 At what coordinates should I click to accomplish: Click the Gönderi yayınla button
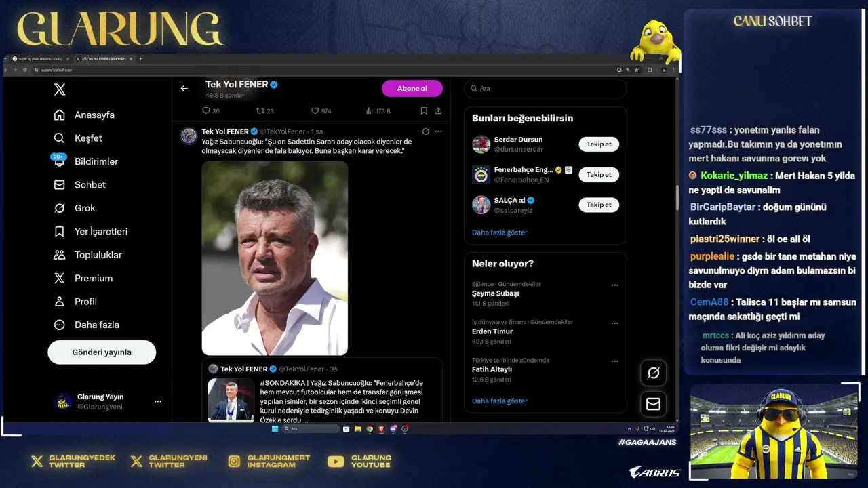coord(102,352)
